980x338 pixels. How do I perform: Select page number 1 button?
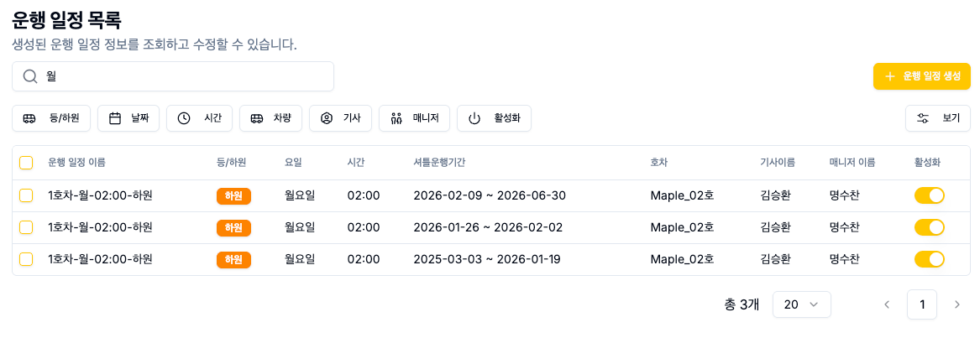coord(922,304)
